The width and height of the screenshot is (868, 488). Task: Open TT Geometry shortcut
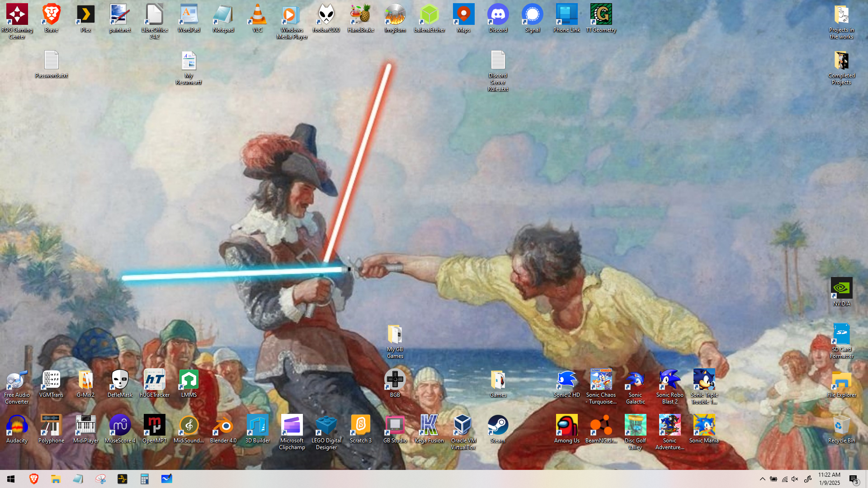point(601,18)
